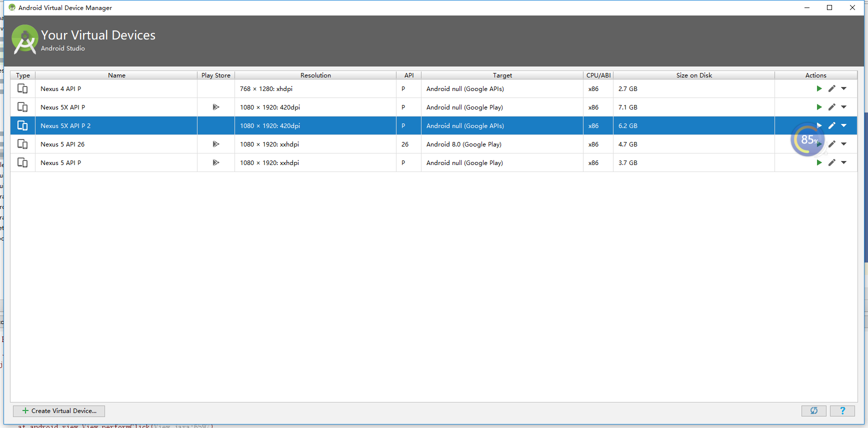The image size is (868, 428).
Task: Click the Nexus 5X API P 2 device type icon
Action: coord(22,125)
